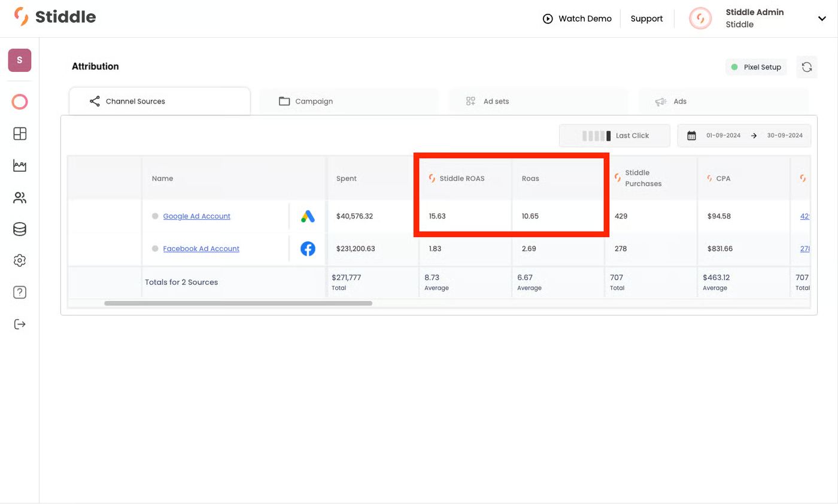Image resolution: width=838 pixels, height=504 pixels.
Task: Click the table's horizontal scrollbar thumb
Action: point(238,303)
